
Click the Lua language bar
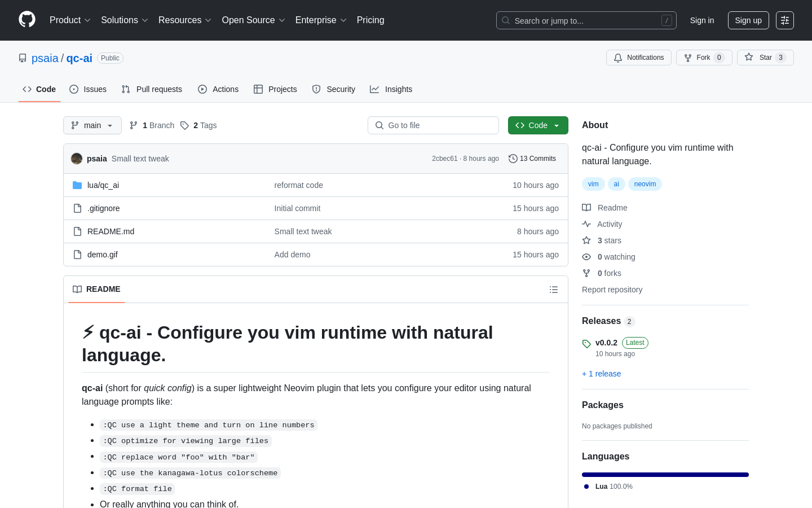(x=665, y=475)
